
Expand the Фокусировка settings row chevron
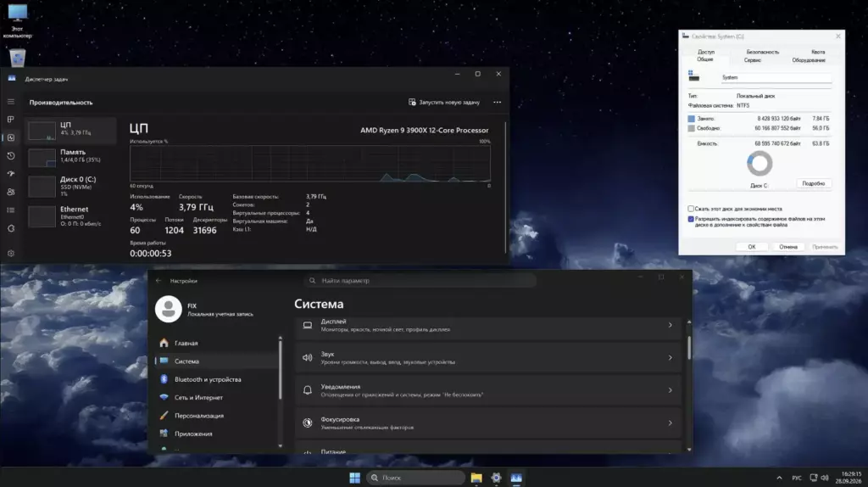click(670, 423)
